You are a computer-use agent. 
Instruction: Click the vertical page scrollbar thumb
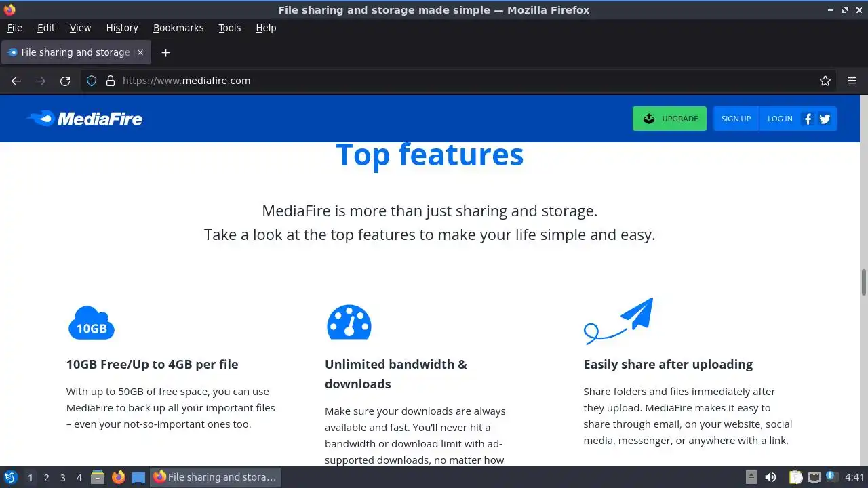tap(864, 282)
